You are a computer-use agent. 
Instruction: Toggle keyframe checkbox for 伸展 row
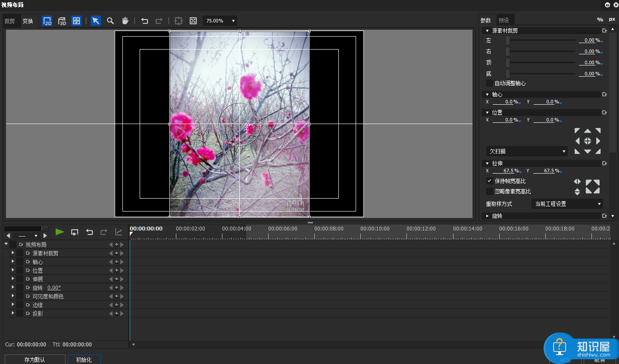20,279
